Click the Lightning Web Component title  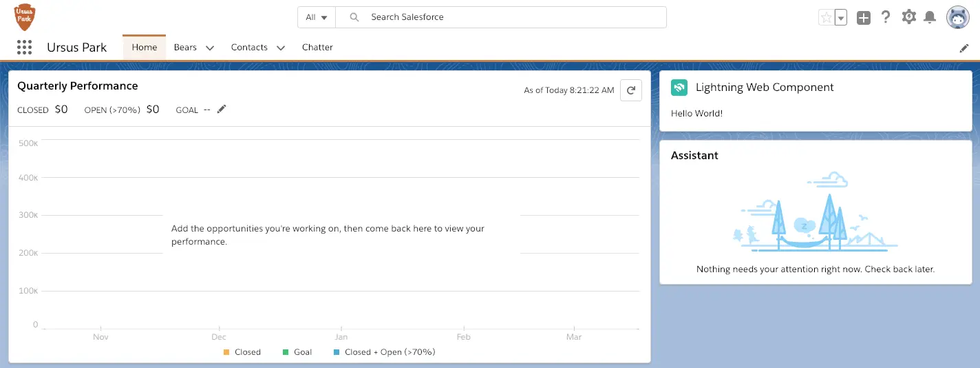pyautogui.click(x=765, y=88)
